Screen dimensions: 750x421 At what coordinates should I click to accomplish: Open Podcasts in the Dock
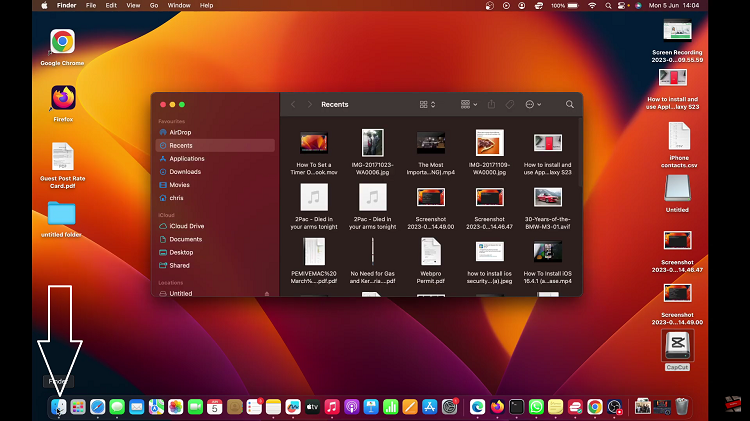pyautogui.click(x=352, y=407)
